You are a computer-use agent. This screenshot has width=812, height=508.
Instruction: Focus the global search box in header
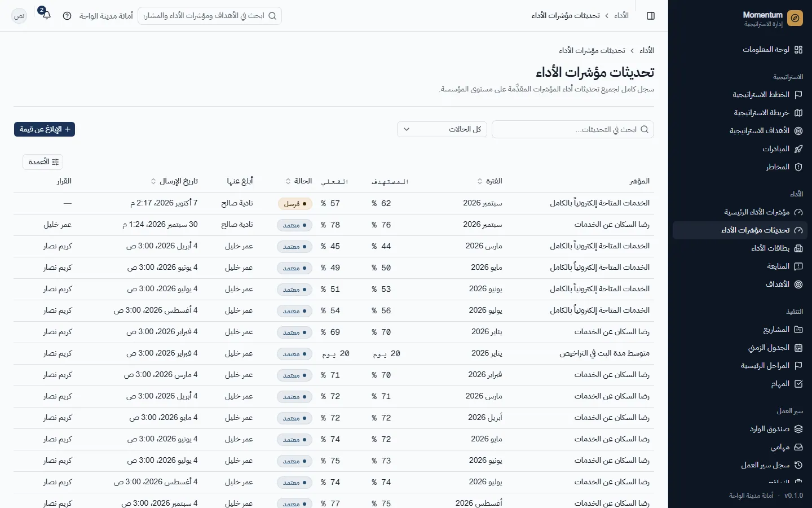tap(210, 16)
